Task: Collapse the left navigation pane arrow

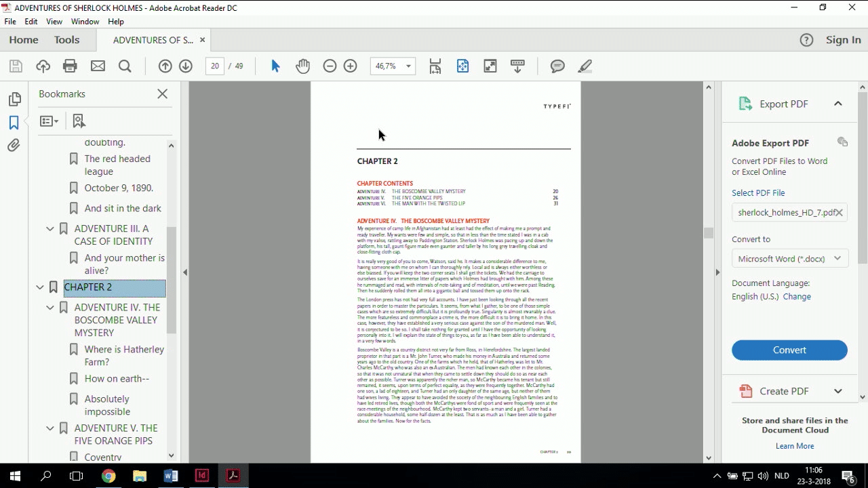Action: (x=185, y=272)
